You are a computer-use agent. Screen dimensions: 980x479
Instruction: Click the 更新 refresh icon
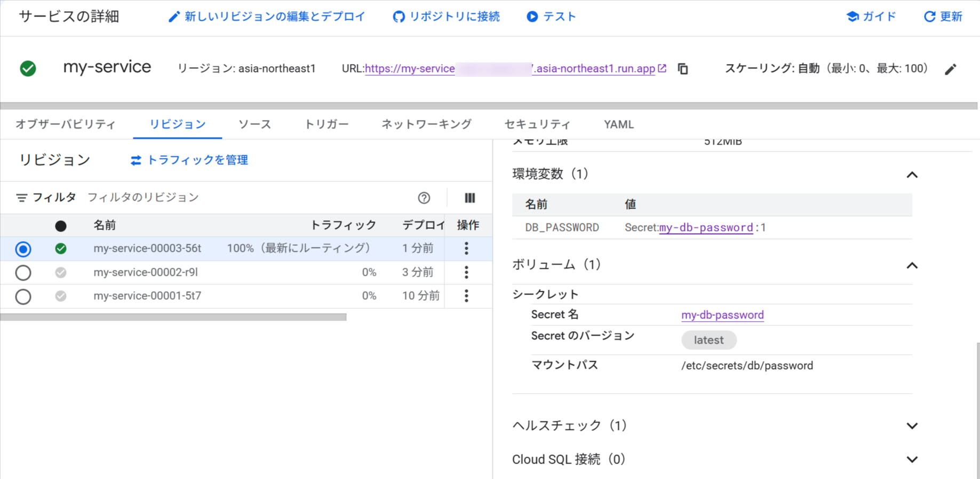929,17
